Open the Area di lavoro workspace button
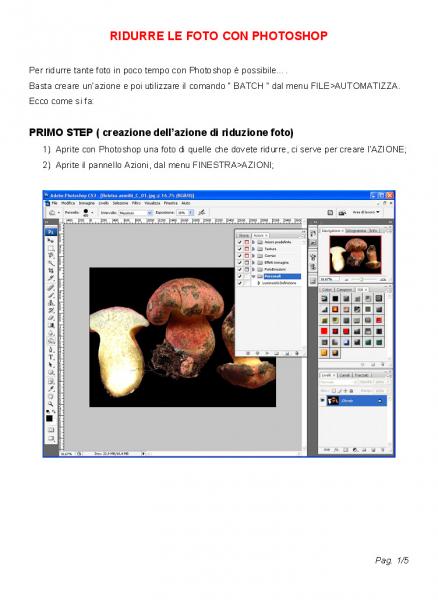Image resolution: width=438 pixels, height=600 pixels. pyautogui.click(x=366, y=212)
